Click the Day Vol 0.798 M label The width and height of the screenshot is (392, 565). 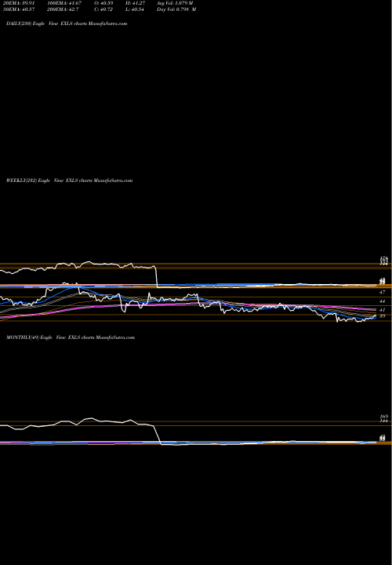coord(176,9)
